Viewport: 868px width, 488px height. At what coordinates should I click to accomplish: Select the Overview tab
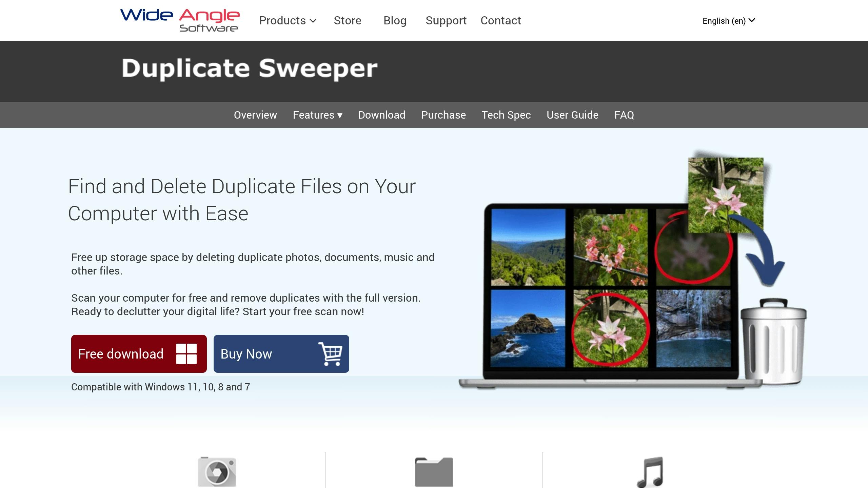pyautogui.click(x=255, y=115)
